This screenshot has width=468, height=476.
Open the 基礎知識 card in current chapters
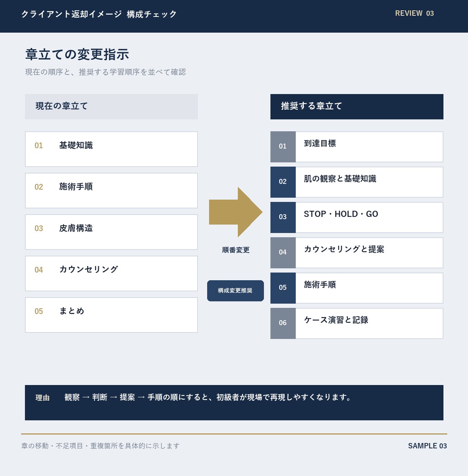pos(111,149)
